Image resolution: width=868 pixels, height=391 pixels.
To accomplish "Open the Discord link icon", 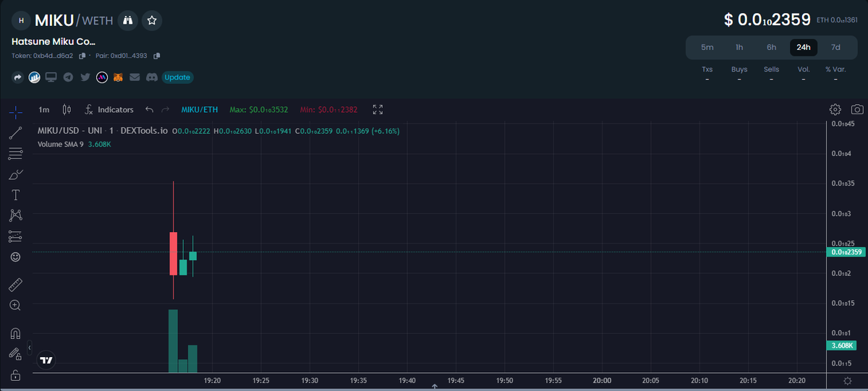I will (152, 77).
